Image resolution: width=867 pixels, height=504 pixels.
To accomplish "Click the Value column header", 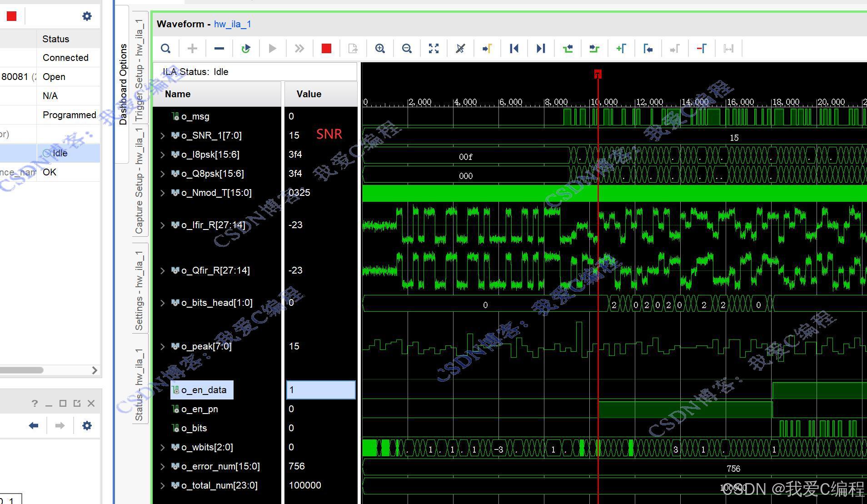I will [321, 94].
